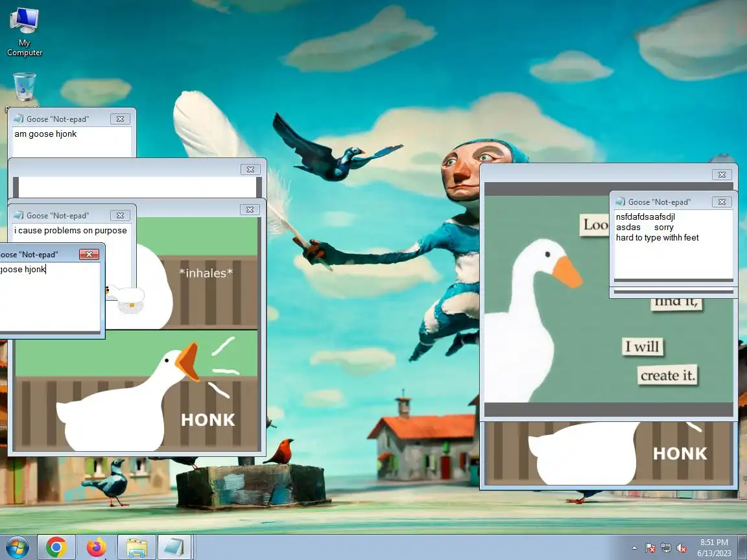747x560 pixels.
Task: Click the text 'am goose hjonk'
Action: (45, 134)
